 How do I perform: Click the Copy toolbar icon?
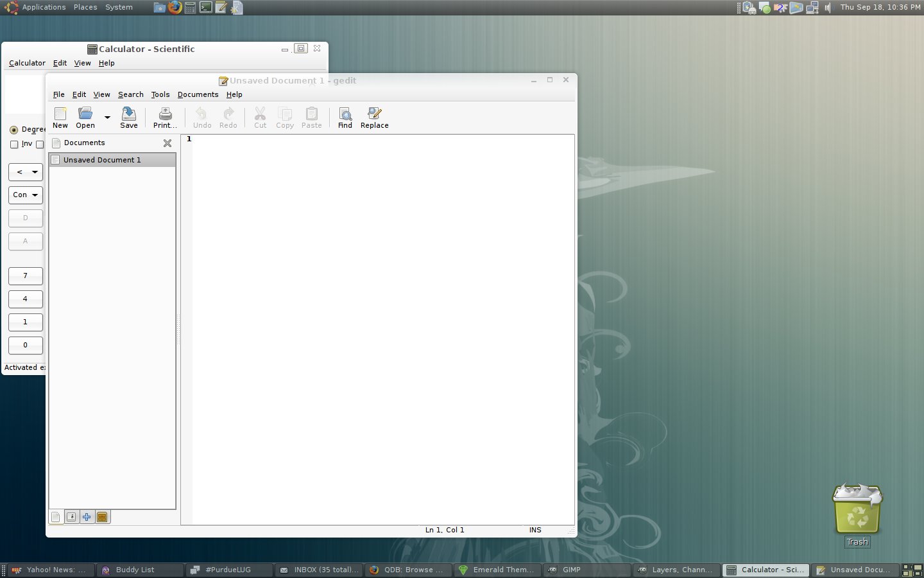click(285, 118)
